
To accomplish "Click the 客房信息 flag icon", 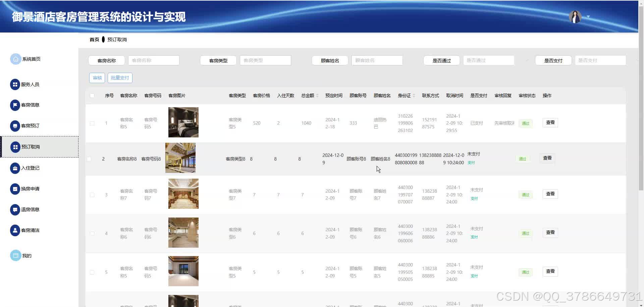I will click(15, 105).
